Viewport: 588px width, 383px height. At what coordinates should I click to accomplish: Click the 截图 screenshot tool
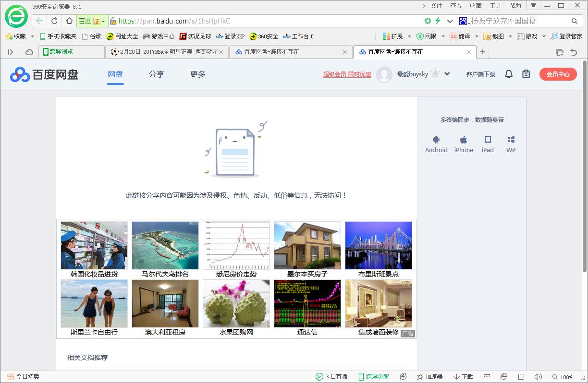click(x=493, y=36)
